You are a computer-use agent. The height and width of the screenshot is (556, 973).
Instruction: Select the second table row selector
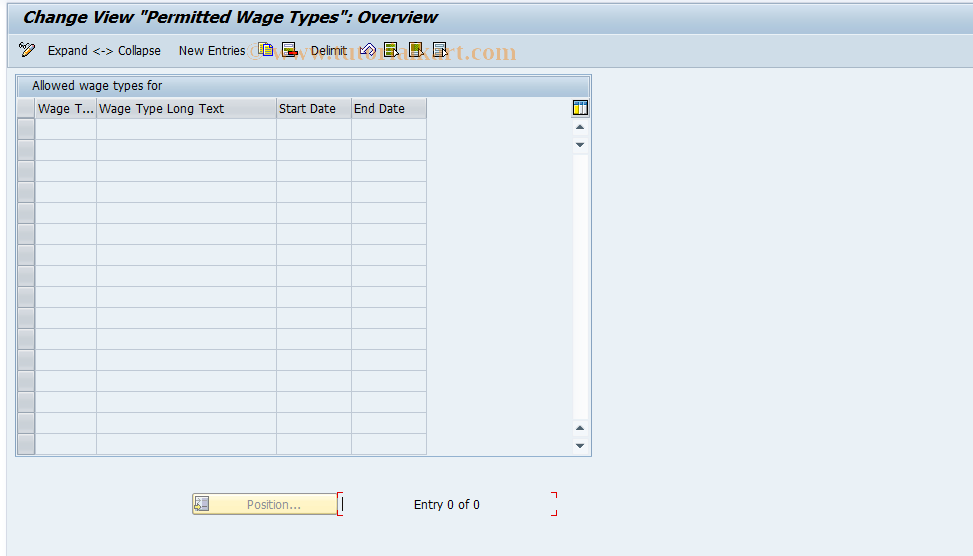(x=26, y=150)
